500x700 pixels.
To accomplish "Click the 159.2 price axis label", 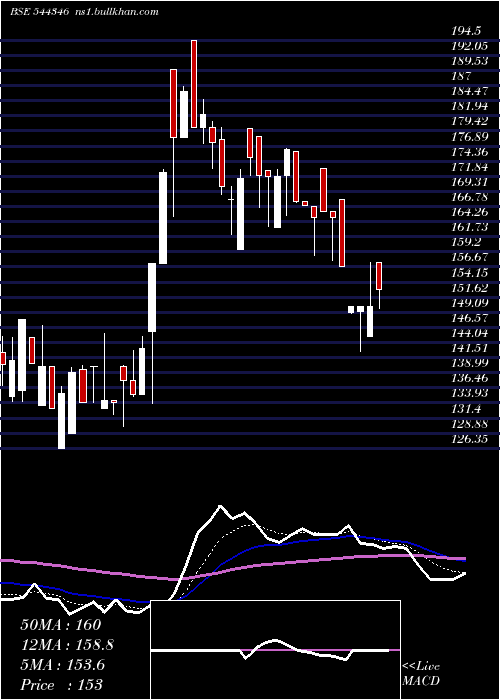I will click(466, 242).
